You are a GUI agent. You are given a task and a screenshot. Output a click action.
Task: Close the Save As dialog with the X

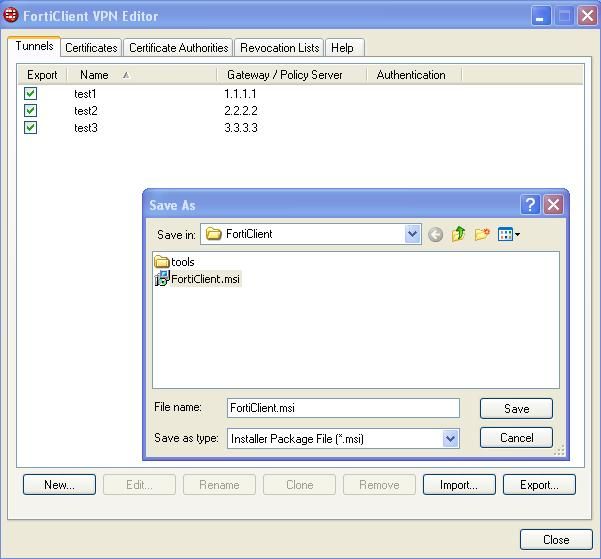click(x=553, y=205)
